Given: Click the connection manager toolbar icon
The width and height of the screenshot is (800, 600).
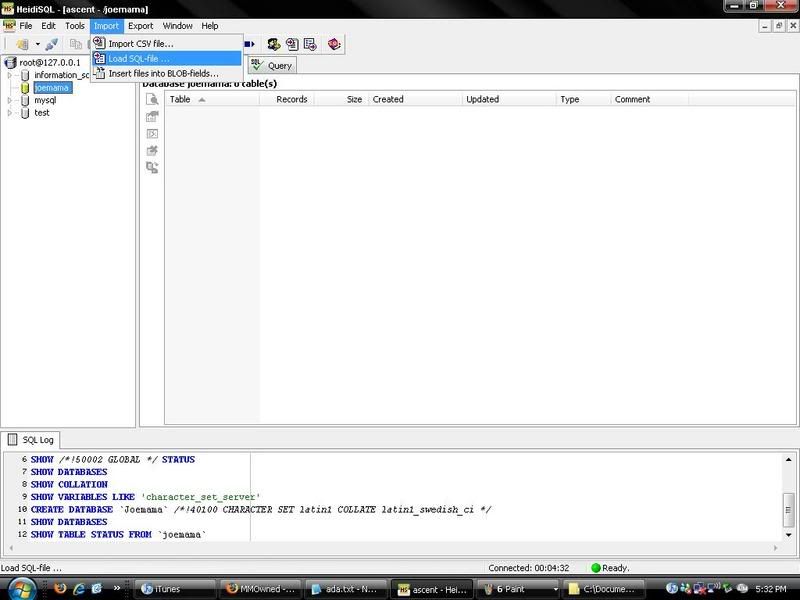Looking at the screenshot, I should tap(22, 44).
